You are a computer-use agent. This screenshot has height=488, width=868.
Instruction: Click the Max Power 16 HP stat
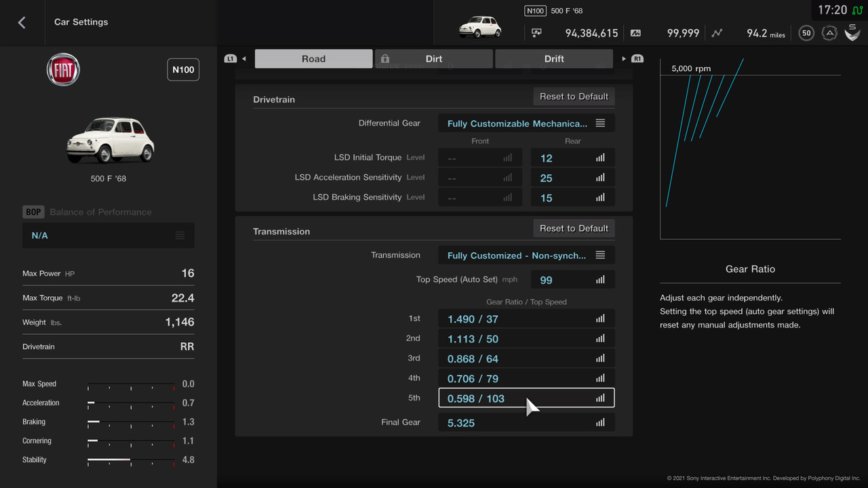pyautogui.click(x=108, y=273)
